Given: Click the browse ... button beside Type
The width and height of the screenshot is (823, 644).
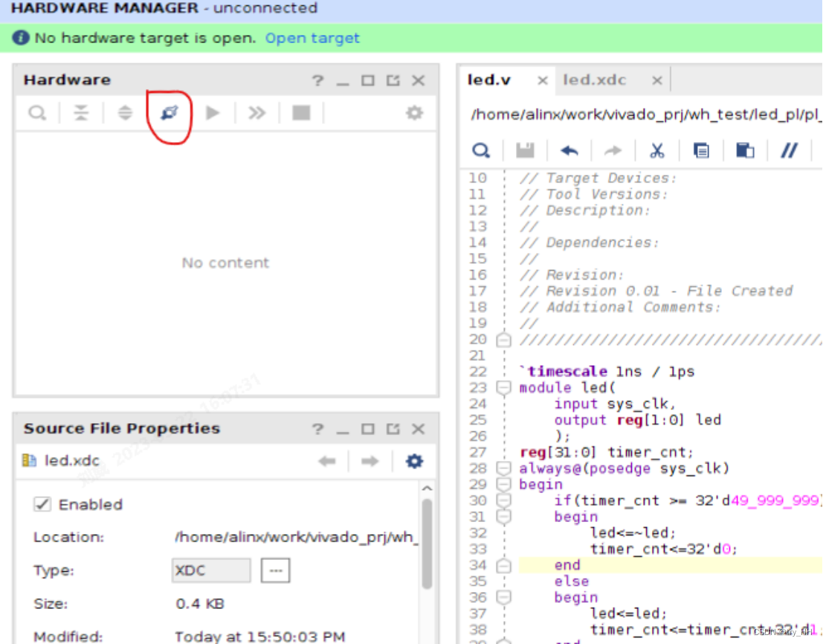Looking at the screenshot, I should point(276,570).
